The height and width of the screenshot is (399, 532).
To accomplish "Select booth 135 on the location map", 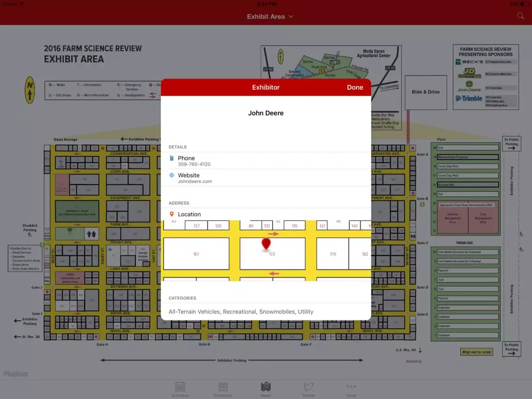I will click(295, 225).
